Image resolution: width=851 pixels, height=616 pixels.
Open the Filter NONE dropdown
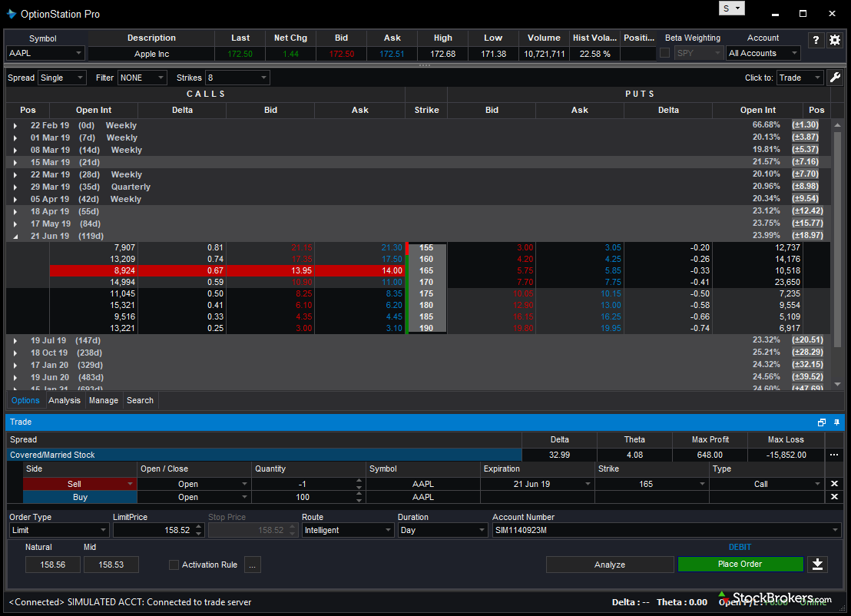141,78
